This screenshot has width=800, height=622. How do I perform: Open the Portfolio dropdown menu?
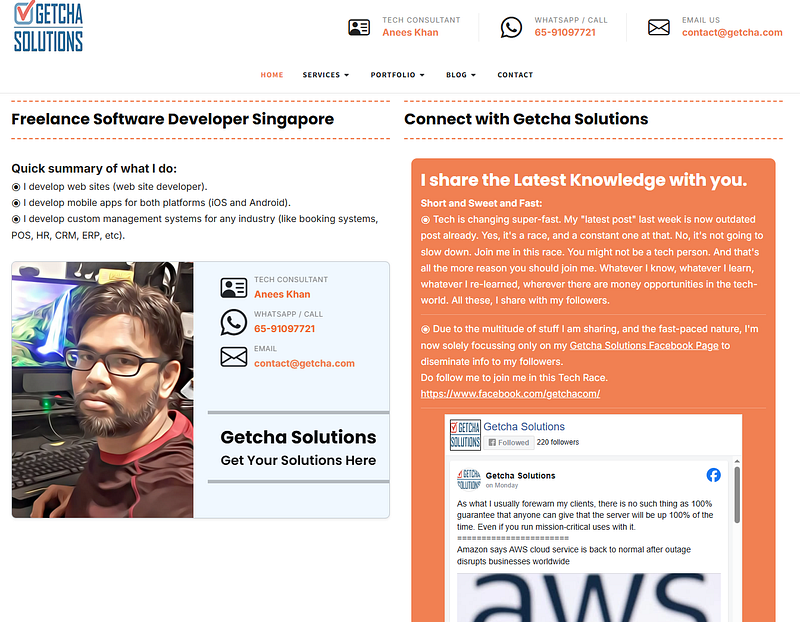(397, 75)
